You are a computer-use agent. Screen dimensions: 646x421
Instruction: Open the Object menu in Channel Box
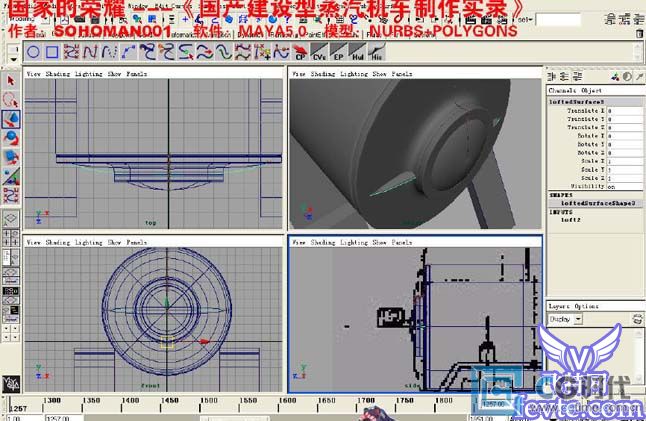coord(592,90)
